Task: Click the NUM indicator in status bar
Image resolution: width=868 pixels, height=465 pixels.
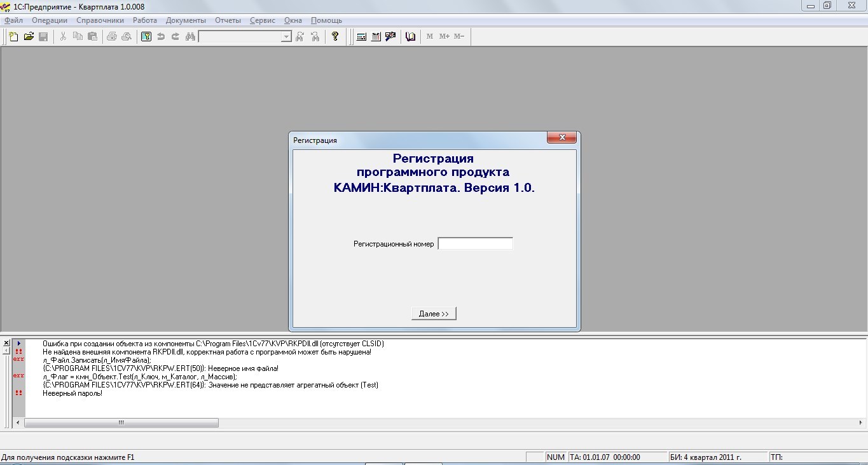Action: pos(556,457)
